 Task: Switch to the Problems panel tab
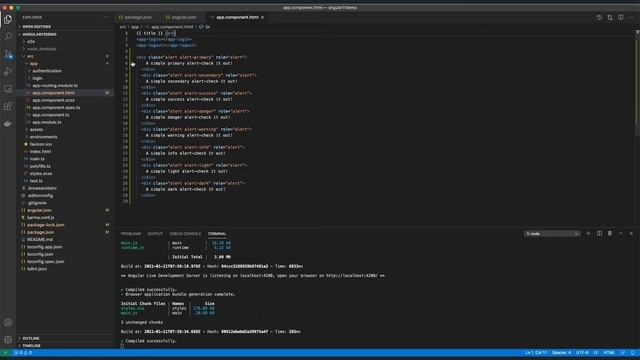click(131, 234)
